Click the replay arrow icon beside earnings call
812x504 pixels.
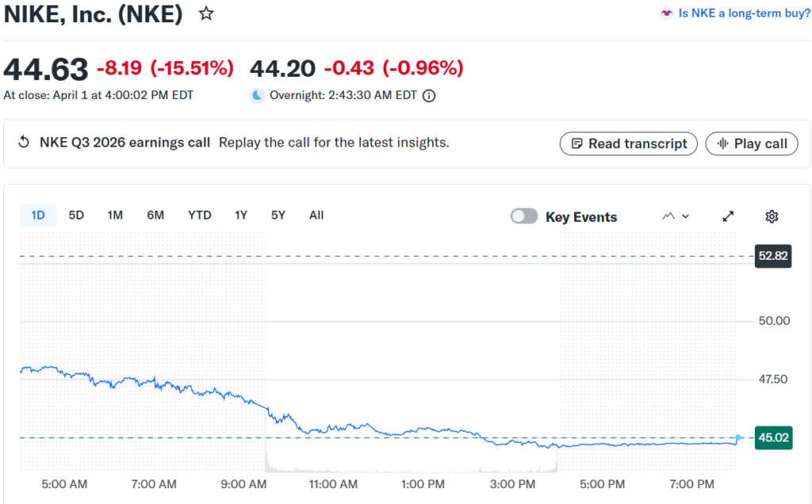(24, 143)
